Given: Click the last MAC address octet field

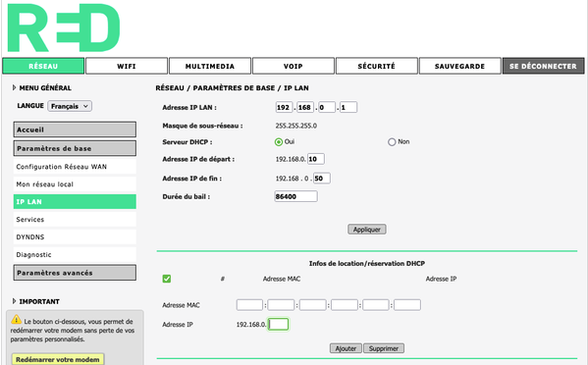Looking at the screenshot, I should tap(407, 305).
